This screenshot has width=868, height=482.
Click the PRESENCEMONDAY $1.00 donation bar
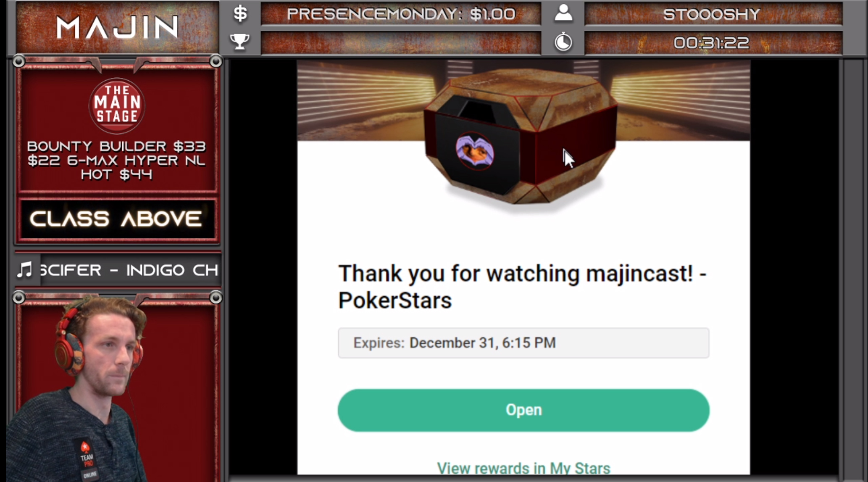pos(401,14)
